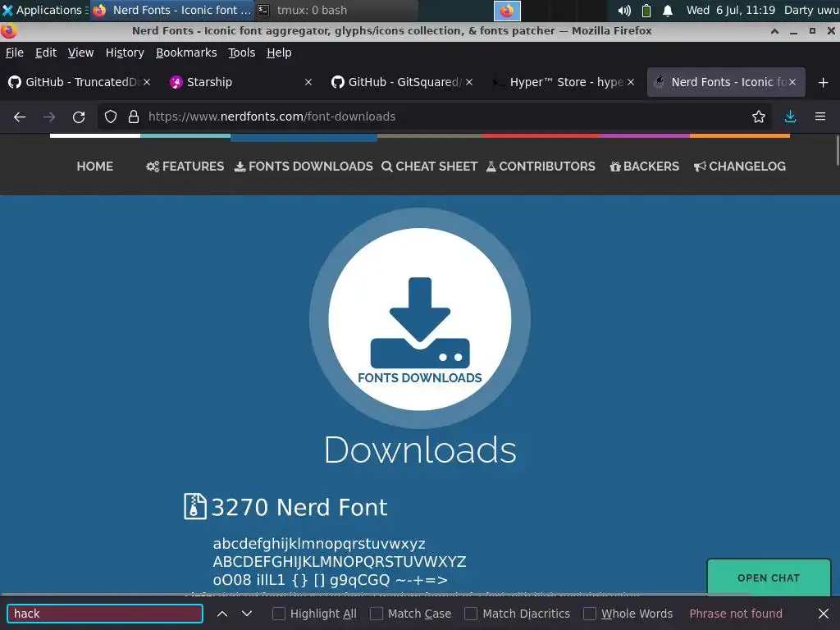The height and width of the screenshot is (630, 840).
Task: Switch to the GitHub GitSquared tab
Action: pos(402,82)
